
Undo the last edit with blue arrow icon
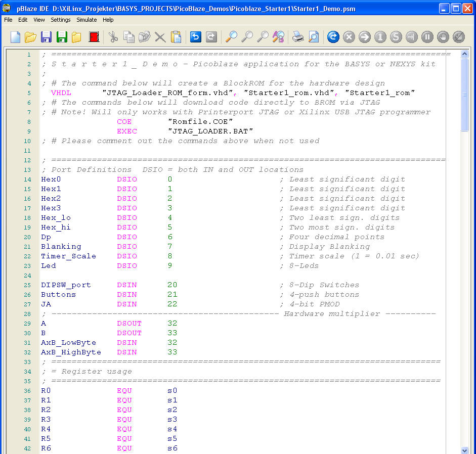click(195, 37)
